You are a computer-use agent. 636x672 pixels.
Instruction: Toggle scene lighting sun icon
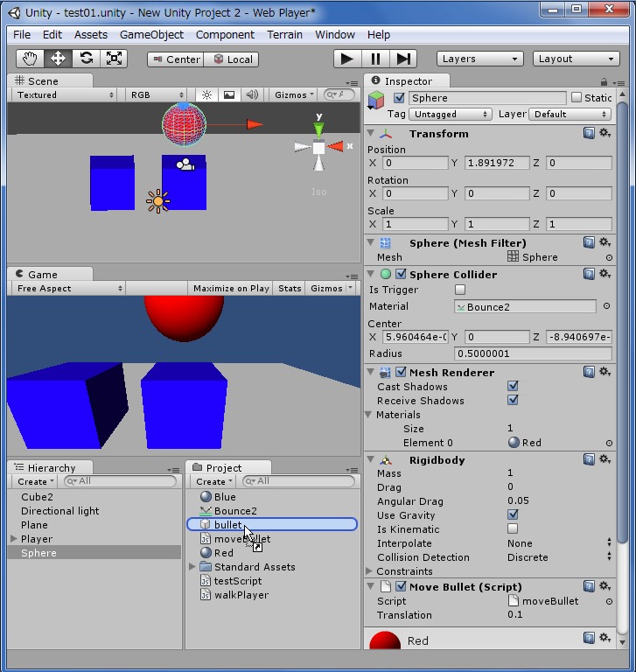click(206, 94)
